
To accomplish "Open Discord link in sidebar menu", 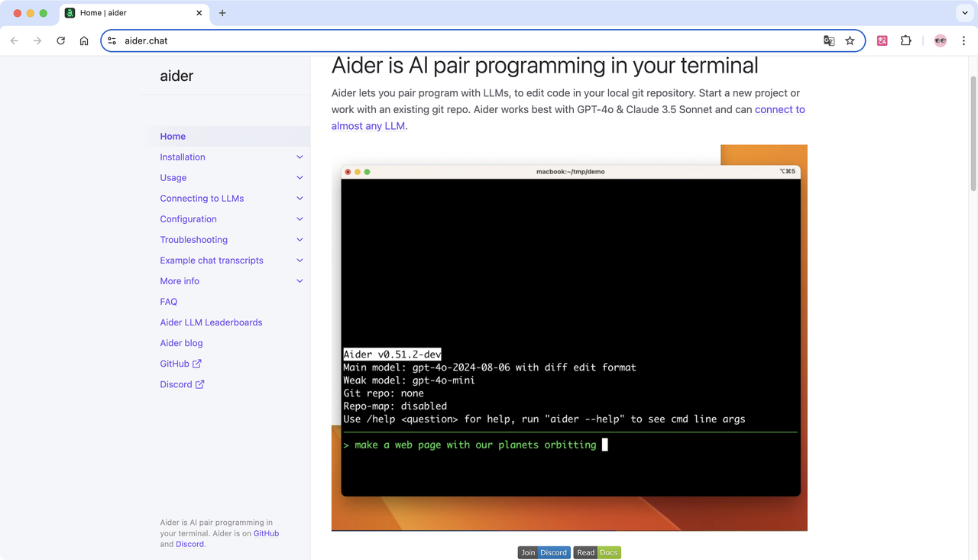I will pyautogui.click(x=176, y=384).
